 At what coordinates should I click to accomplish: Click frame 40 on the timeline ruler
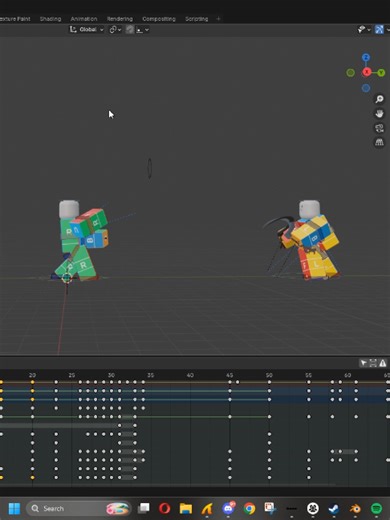point(190,375)
